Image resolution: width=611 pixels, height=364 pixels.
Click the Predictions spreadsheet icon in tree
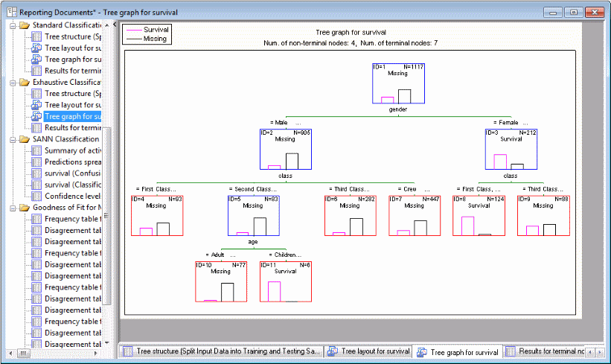[36, 162]
